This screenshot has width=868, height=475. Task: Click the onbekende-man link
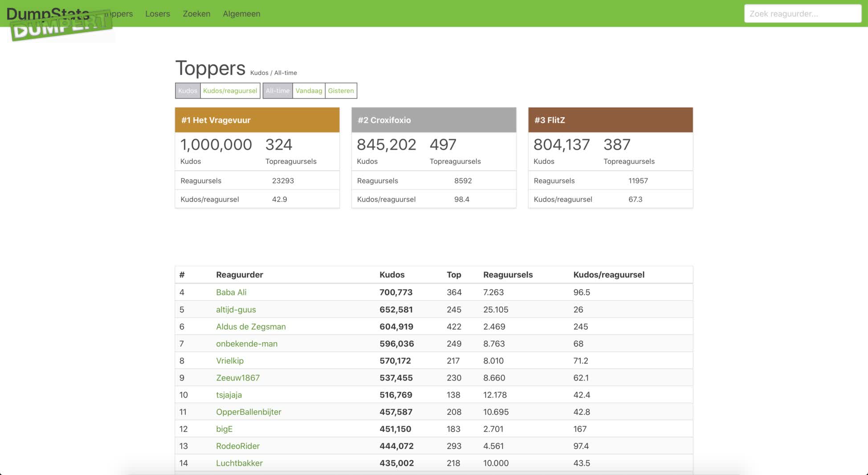[247, 344]
